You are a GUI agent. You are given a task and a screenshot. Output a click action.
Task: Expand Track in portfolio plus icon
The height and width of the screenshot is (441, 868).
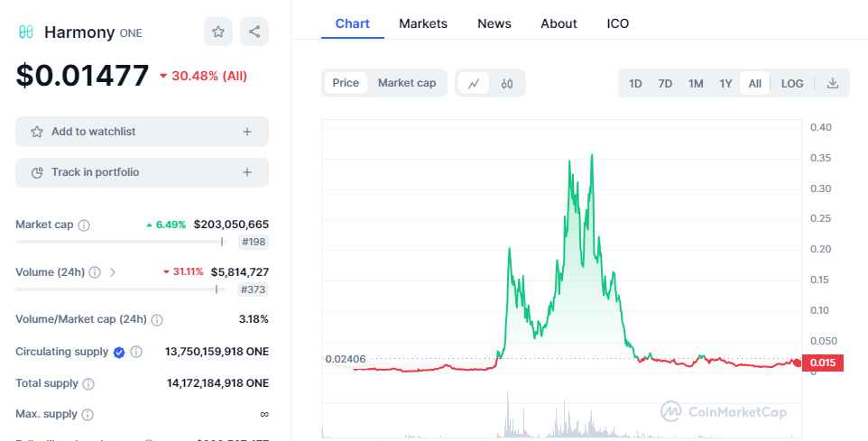point(247,172)
